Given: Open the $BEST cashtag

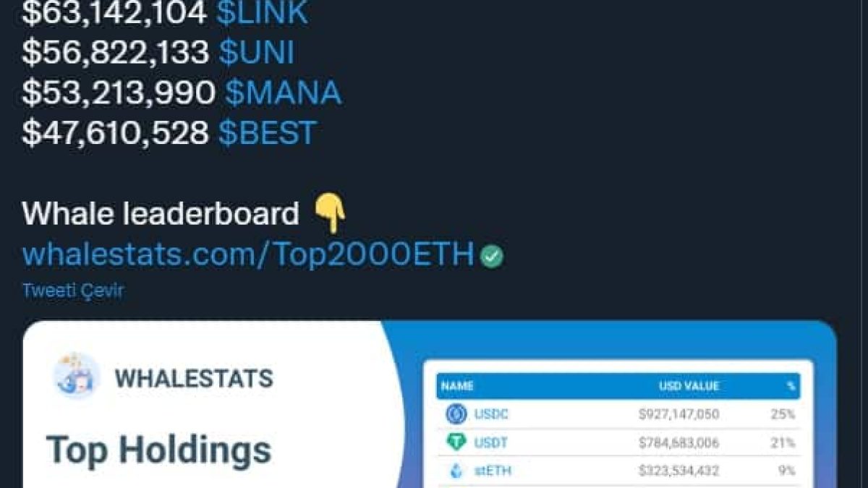Looking at the screenshot, I should [x=267, y=133].
